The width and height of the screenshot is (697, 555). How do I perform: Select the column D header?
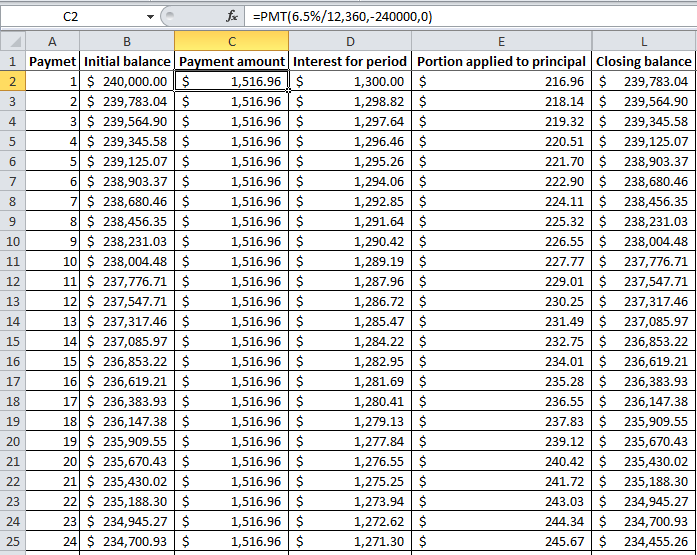pos(350,41)
